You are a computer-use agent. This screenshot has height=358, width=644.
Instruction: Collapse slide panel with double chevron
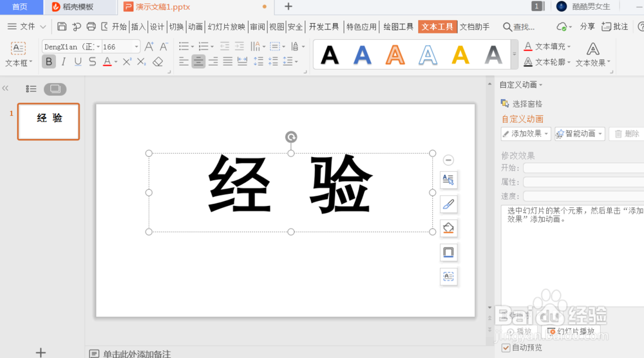(5, 88)
